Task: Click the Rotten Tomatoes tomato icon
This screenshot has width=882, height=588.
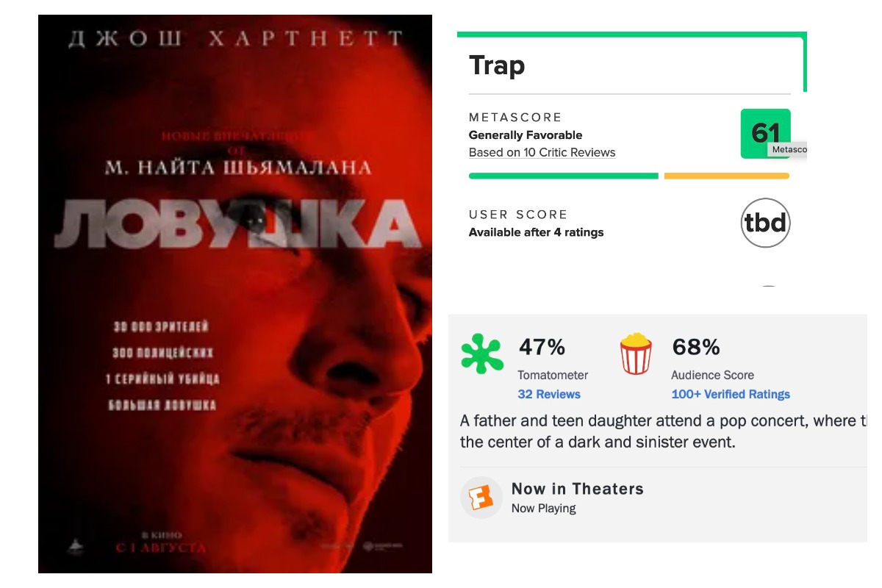Action: tap(482, 354)
